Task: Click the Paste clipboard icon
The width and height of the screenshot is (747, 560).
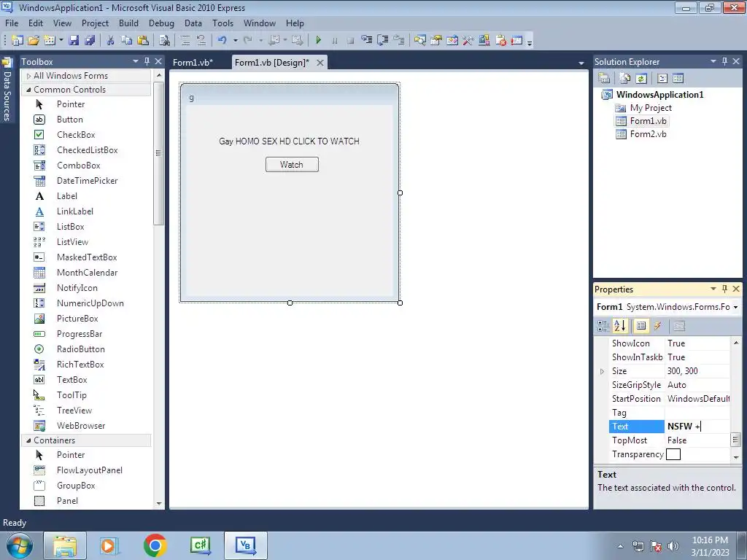Action: (142, 41)
